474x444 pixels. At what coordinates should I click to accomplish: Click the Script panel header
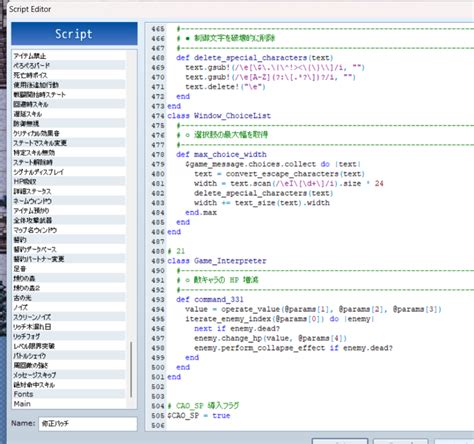pyautogui.click(x=74, y=34)
